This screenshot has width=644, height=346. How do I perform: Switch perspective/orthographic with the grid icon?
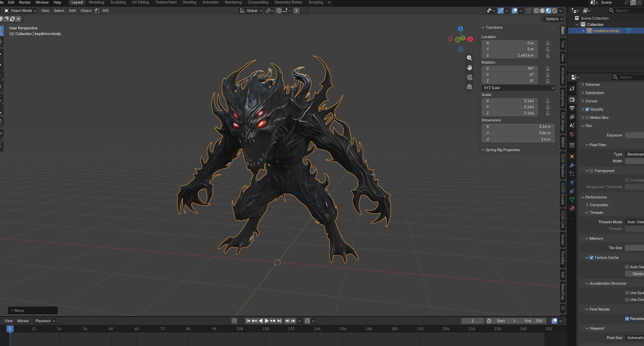(469, 87)
